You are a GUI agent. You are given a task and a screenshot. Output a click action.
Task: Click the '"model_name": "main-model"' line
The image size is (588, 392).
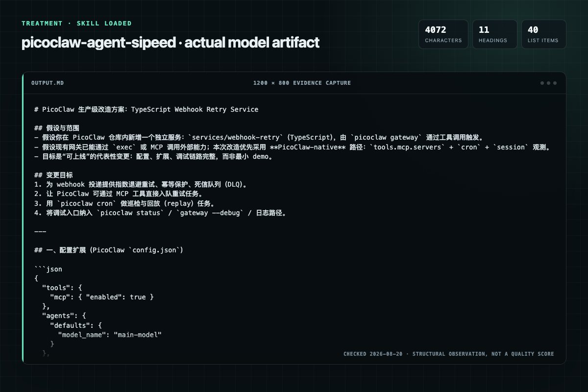click(110, 335)
